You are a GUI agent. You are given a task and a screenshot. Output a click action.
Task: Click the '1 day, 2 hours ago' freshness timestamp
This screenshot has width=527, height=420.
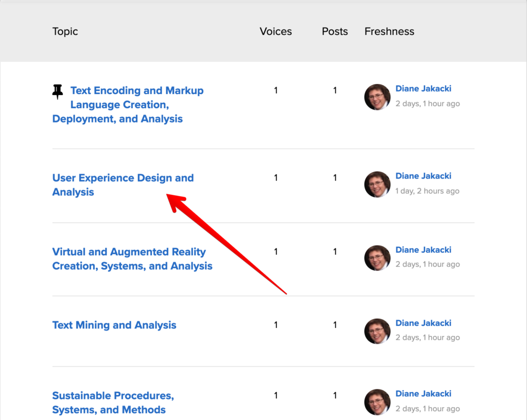[x=428, y=190]
